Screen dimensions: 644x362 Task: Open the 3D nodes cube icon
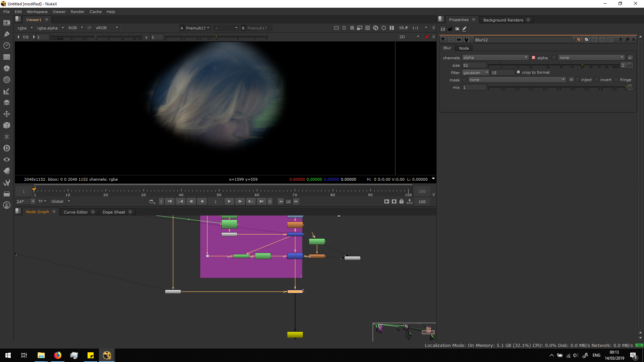[6, 125]
